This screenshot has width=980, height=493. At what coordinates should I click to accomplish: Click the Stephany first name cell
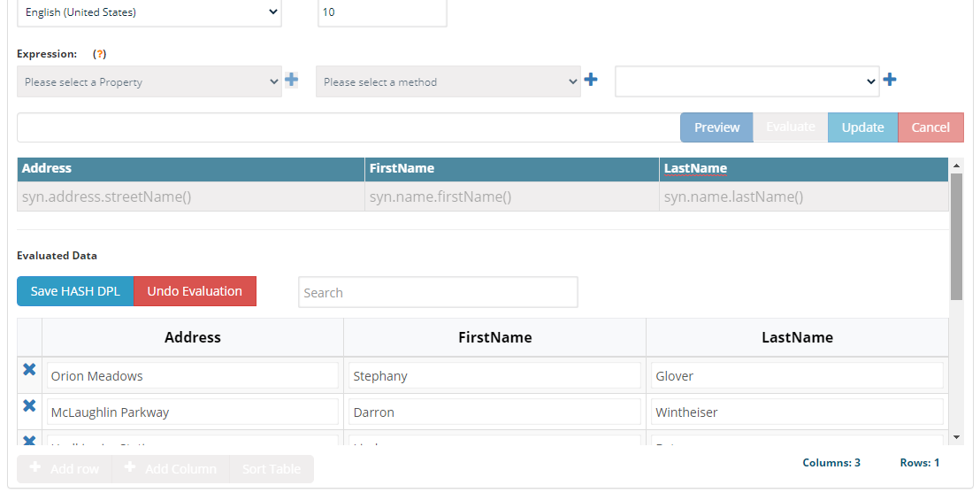(x=494, y=376)
